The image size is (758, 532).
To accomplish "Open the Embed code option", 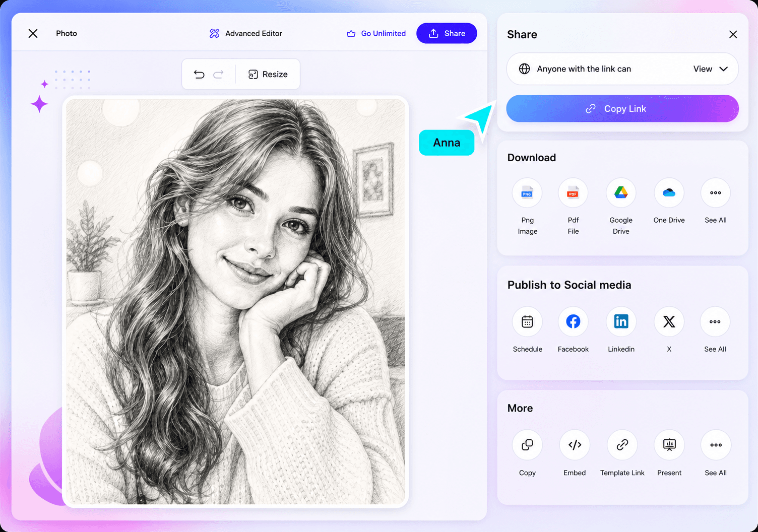I will point(575,445).
